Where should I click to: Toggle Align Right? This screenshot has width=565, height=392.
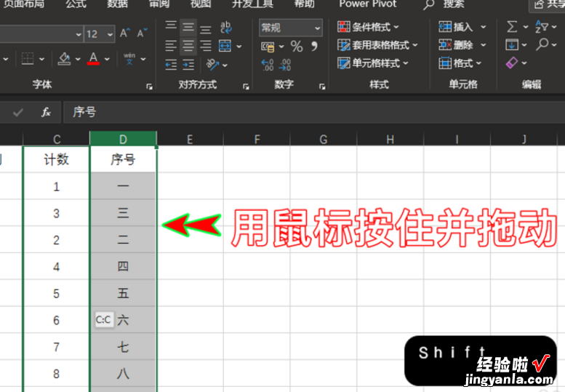(205, 46)
